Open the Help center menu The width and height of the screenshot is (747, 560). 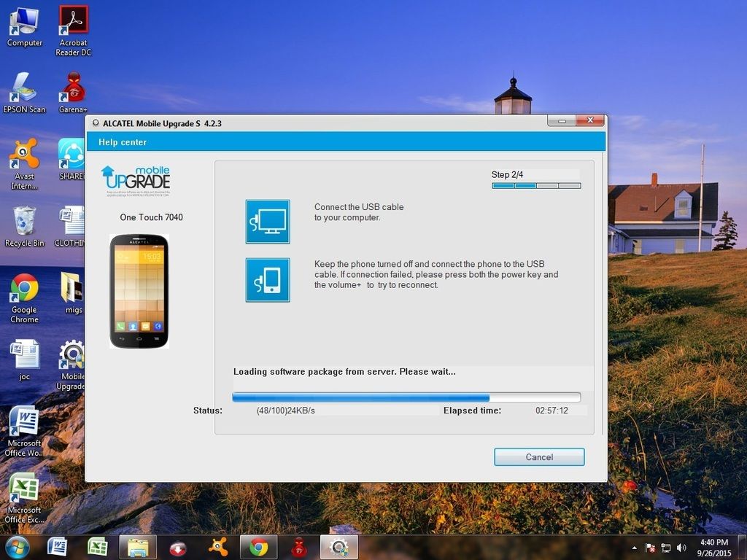pos(123,142)
